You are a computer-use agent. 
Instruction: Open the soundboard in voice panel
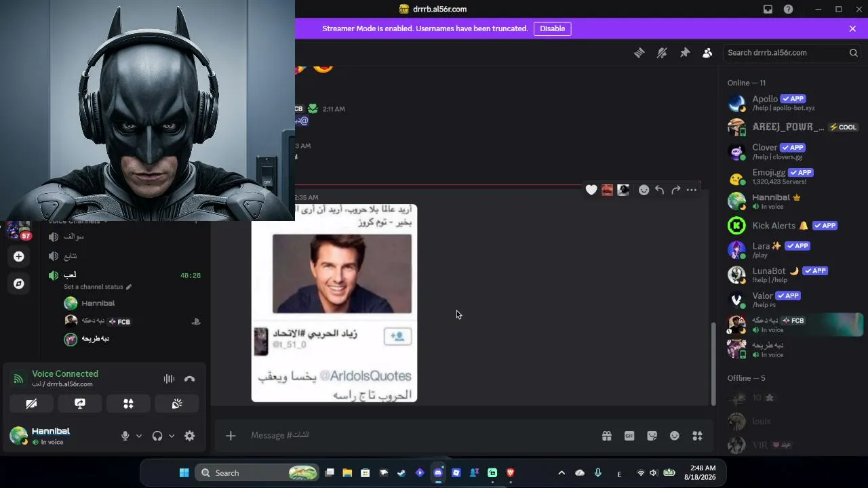pos(177,404)
